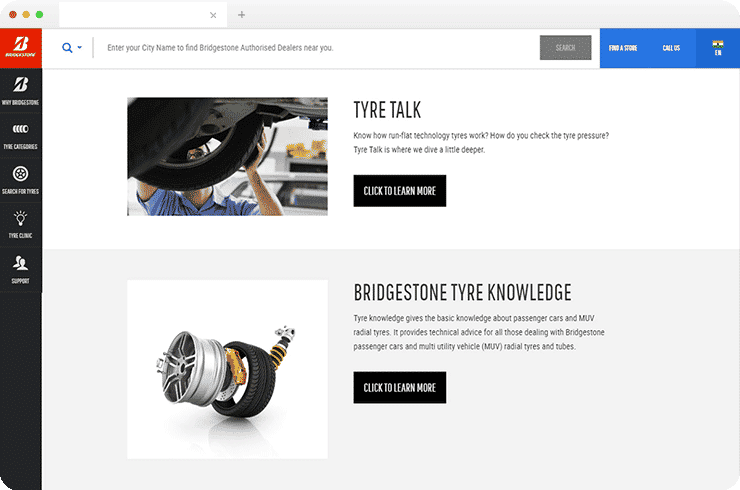Click Learn More under Bridgestone Tyre Knowledge
The width and height of the screenshot is (740, 490).
click(x=400, y=388)
